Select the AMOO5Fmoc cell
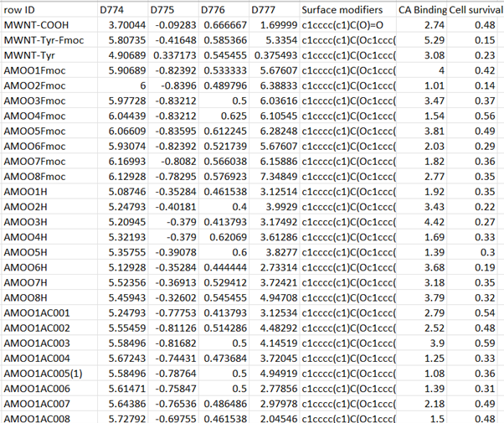Viewport: 504px width, 423px height. (x=49, y=131)
